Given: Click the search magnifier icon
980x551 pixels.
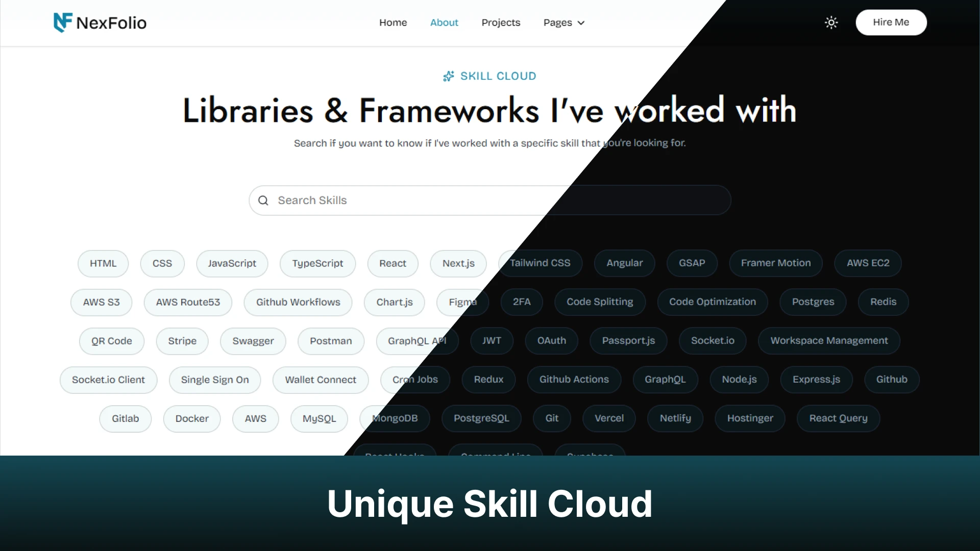Looking at the screenshot, I should coord(263,201).
